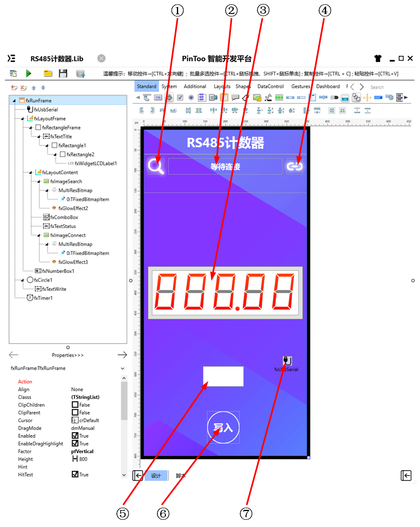Select the OK button component in the palette
The image size is (420, 527).
[158, 97]
